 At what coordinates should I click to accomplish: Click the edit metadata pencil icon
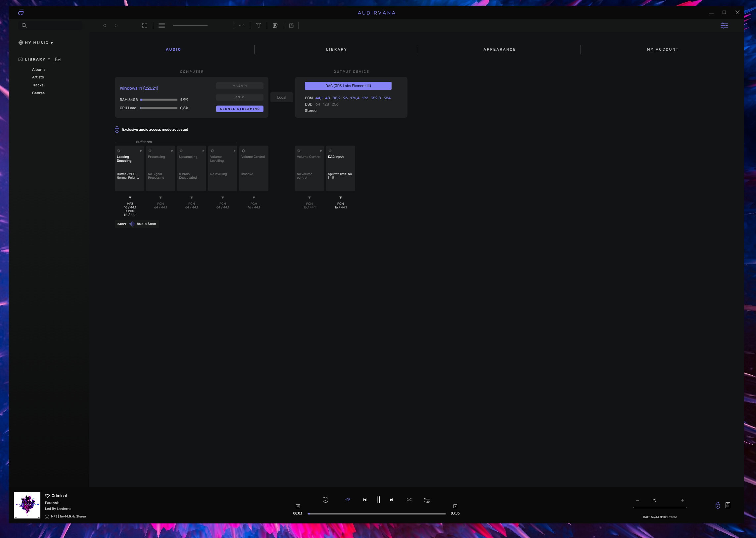(291, 25)
